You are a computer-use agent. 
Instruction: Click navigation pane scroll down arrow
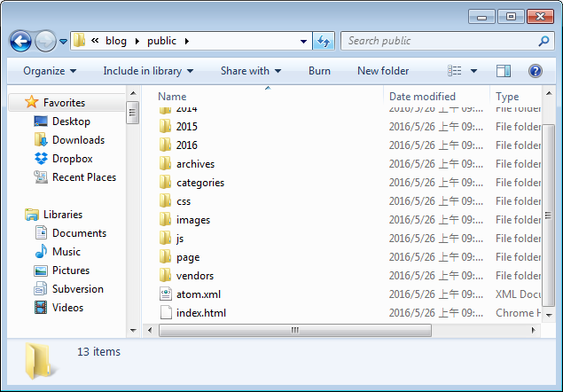133,330
